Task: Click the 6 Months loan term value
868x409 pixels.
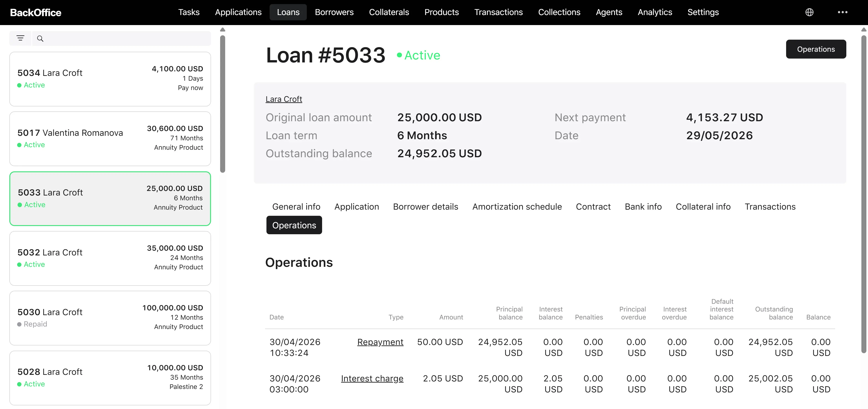Action: [422, 135]
